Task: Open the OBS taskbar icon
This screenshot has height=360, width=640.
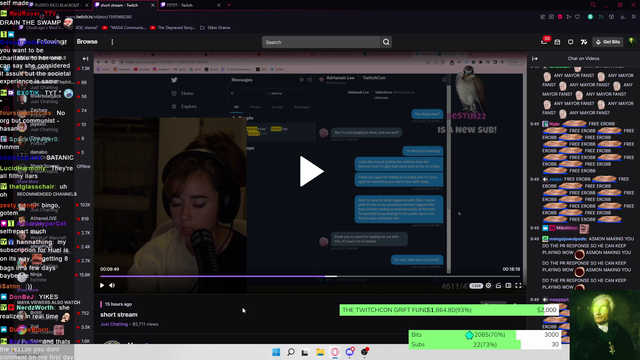Action: (364, 352)
